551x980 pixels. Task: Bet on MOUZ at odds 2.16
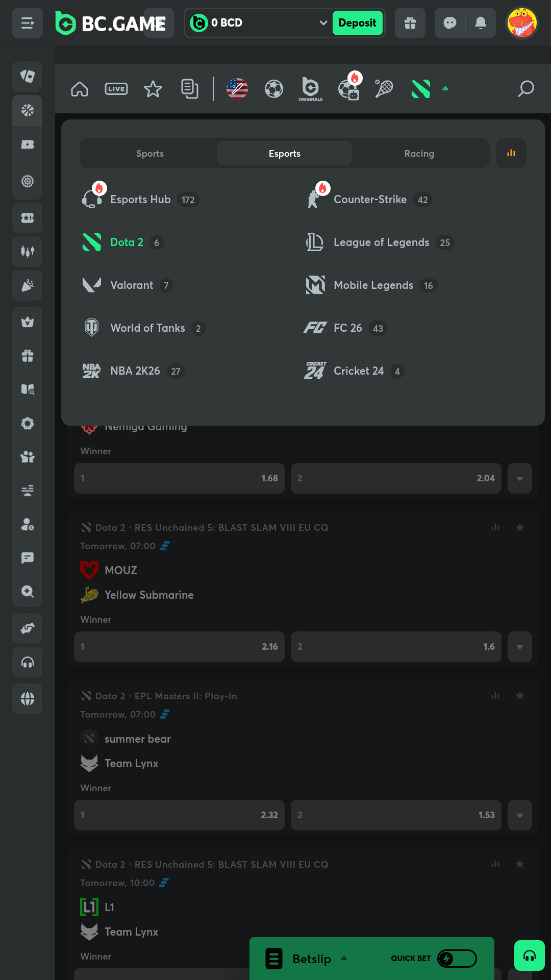pyautogui.click(x=179, y=647)
